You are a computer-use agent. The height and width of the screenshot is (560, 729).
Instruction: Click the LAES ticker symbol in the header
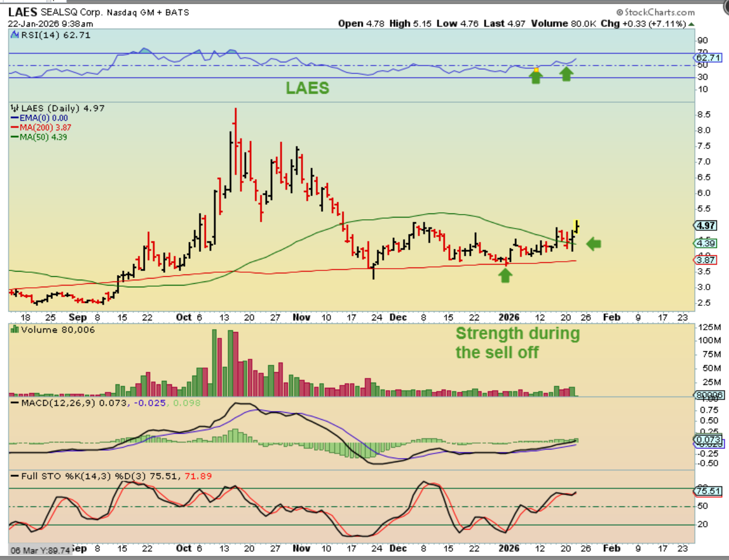tap(23, 12)
